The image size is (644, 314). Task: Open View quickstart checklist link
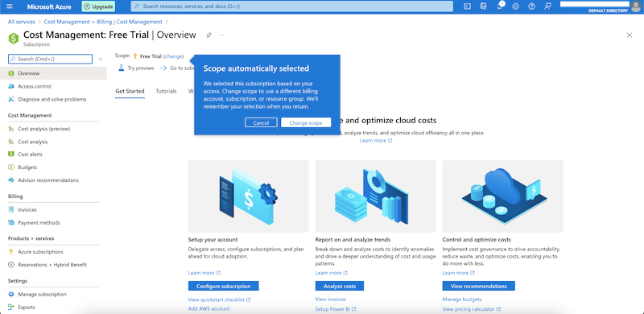(219, 300)
